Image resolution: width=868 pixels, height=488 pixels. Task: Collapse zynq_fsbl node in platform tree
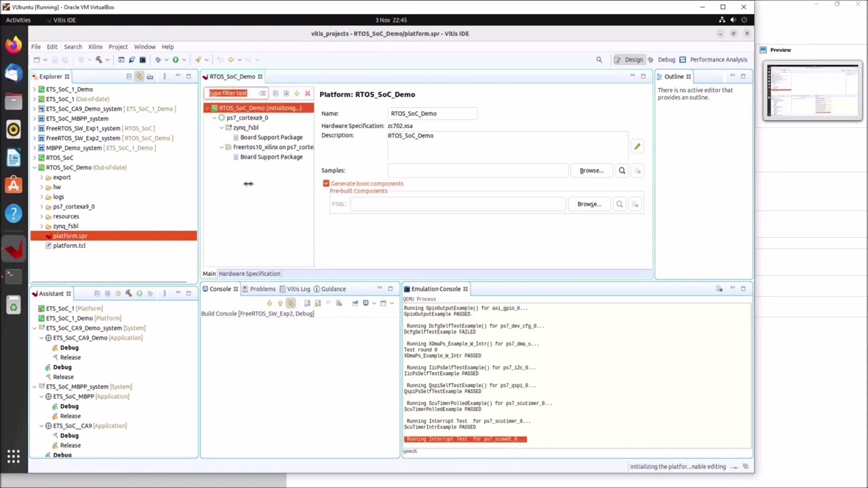click(221, 127)
